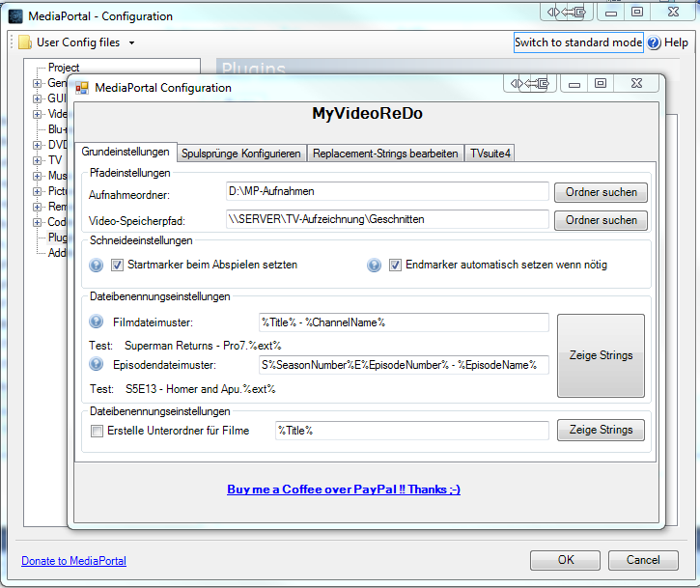Expand the Codecs tree node
This screenshot has width=700, height=588.
(38, 222)
